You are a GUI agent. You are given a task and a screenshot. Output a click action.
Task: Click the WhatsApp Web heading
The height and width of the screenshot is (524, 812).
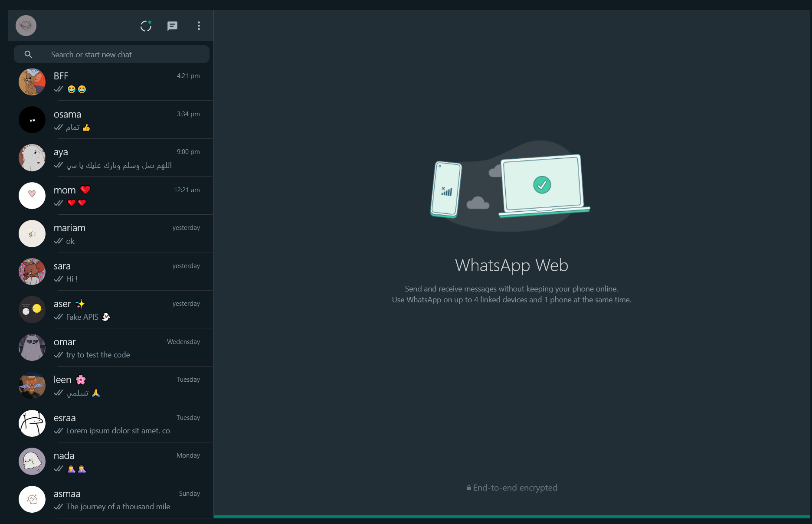512,265
